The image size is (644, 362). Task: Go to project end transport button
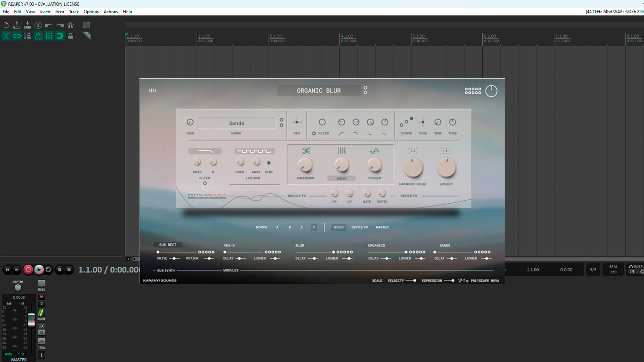[x=17, y=270]
